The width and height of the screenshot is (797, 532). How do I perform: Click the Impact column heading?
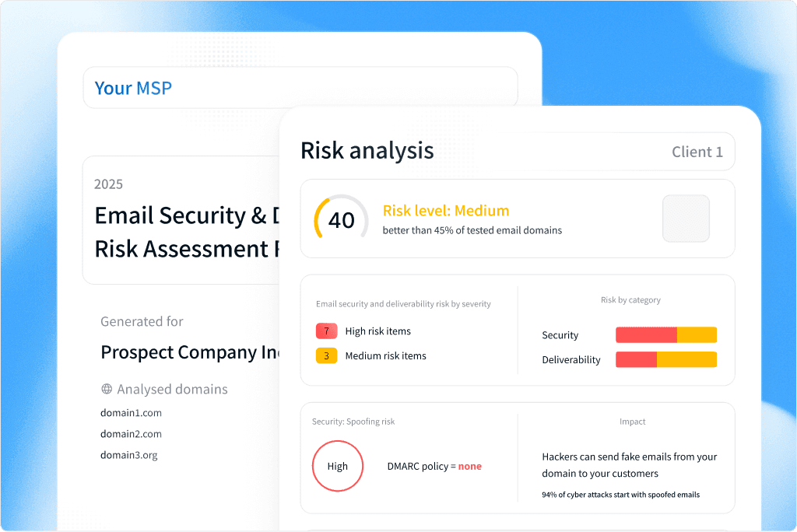click(x=632, y=422)
